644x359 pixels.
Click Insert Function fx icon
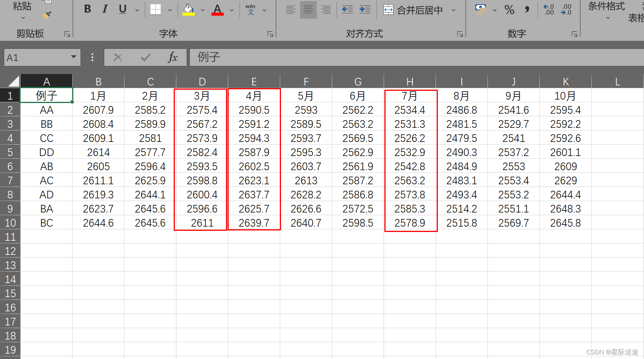pyautogui.click(x=173, y=58)
